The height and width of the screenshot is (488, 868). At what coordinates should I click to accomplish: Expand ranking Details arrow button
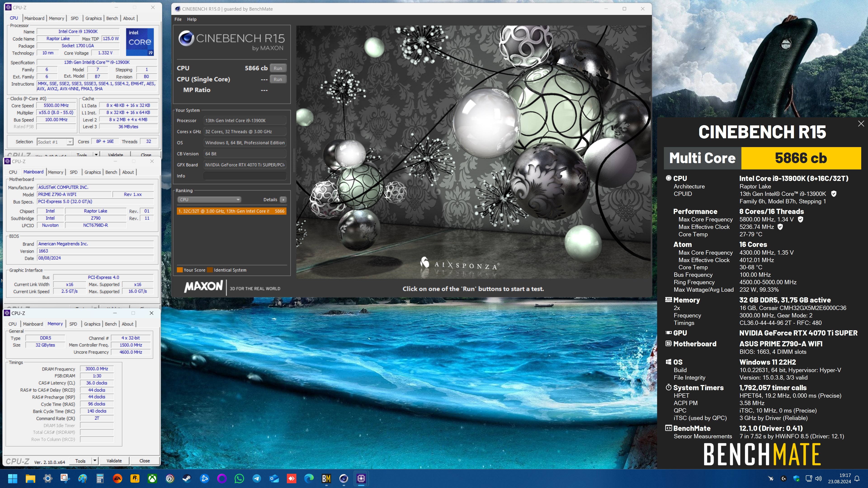coord(283,199)
